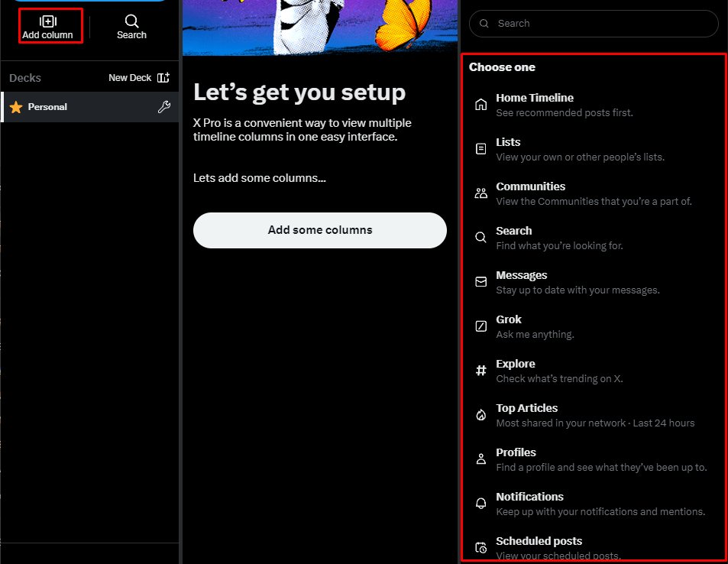Click the setup banner illustration
Screen dimensions: 728x564
(x=320, y=28)
